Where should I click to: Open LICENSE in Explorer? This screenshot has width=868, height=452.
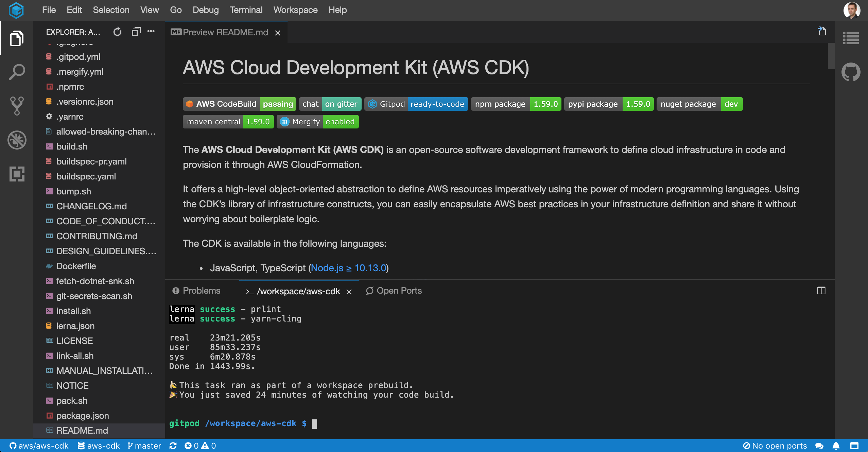(x=99, y=341)
